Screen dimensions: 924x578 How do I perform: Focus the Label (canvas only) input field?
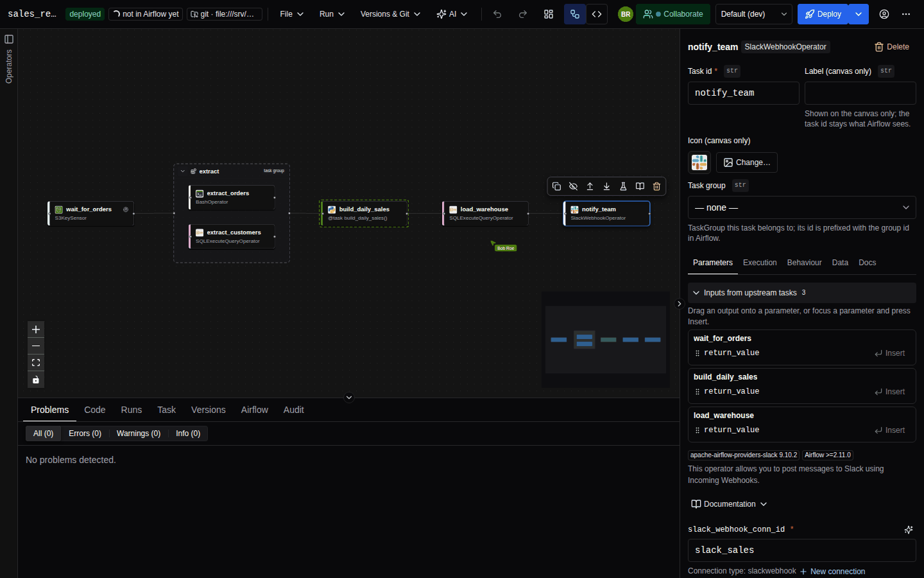(860, 92)
